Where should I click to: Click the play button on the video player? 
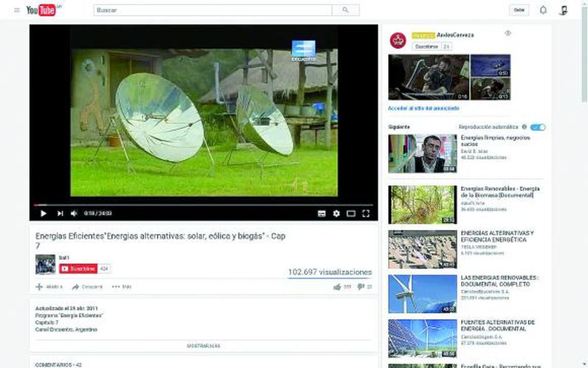coord(44,213)
